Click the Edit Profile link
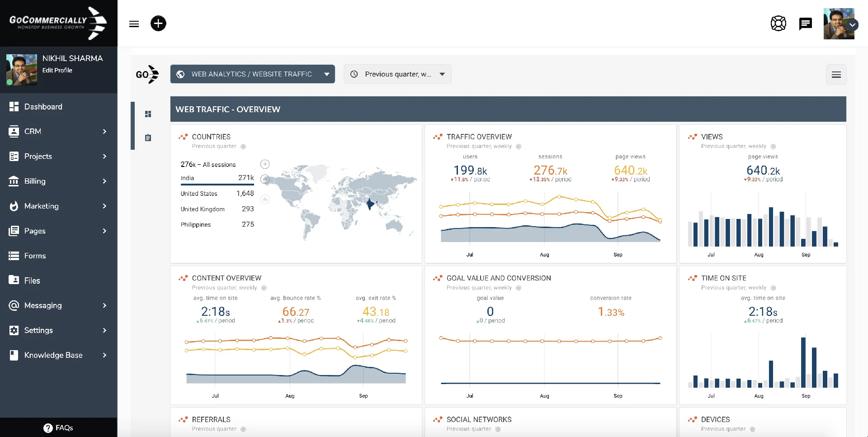The image size is (868, 437). pyautogui.click(x=57, y=70)
